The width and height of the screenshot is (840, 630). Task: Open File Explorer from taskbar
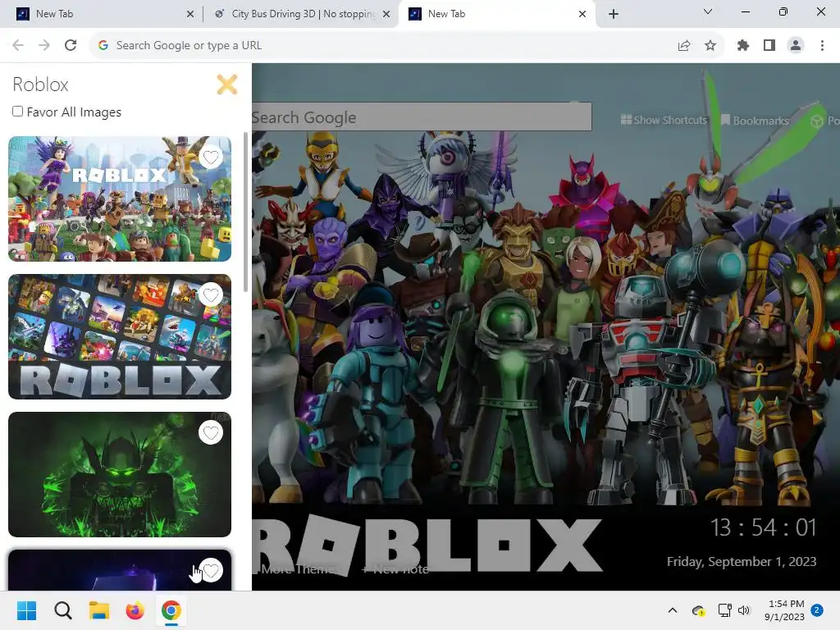pos(99,610)
